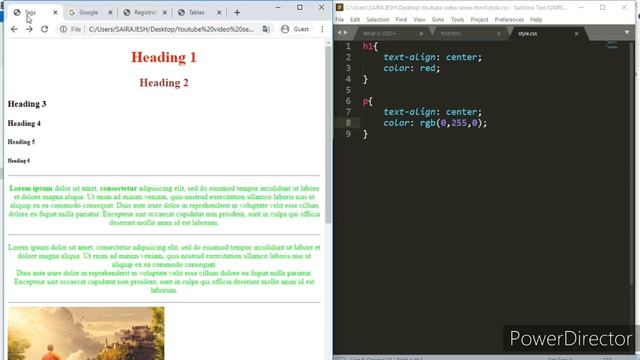Close the first.html editor tab
The width and height of the screenshot is (640, 360).
499,34
